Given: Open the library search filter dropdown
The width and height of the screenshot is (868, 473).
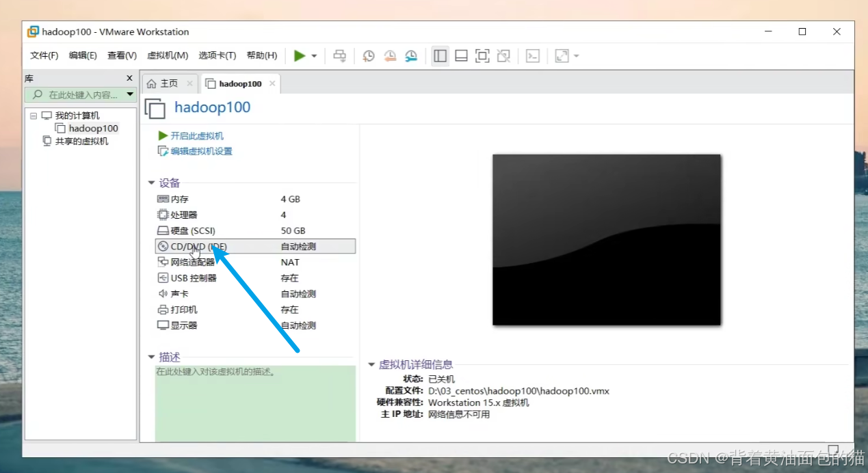Looking at the screenshot, I should (x=130, y=95).
